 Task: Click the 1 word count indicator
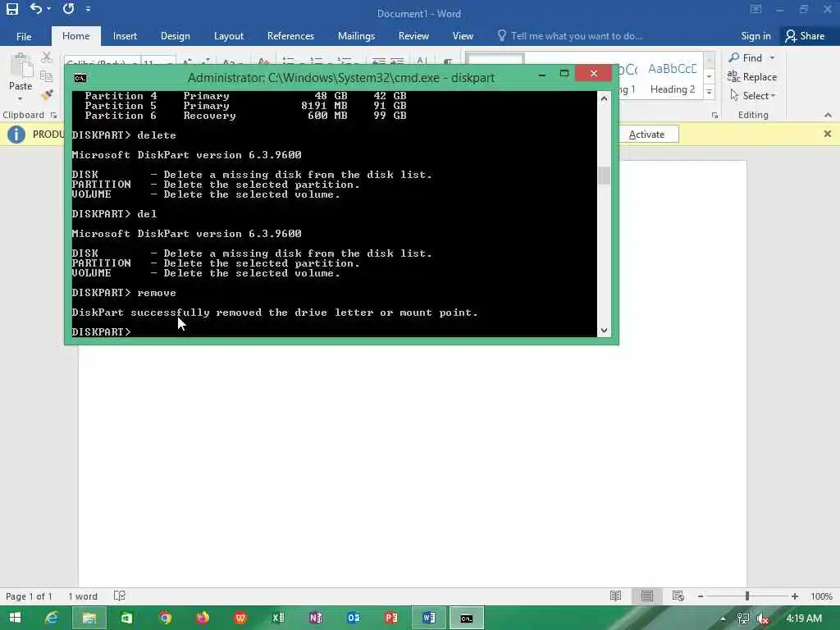pos(83,596)
